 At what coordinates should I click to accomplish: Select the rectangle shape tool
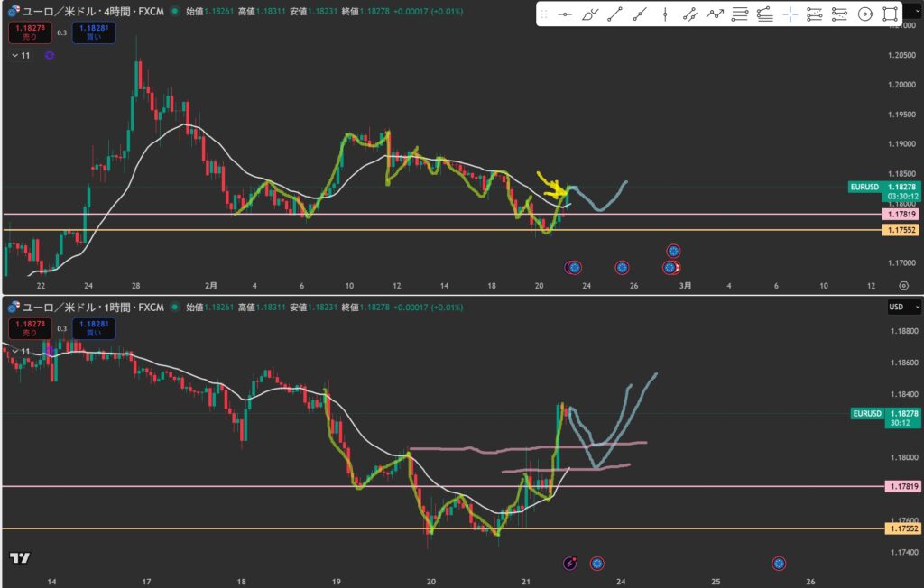[890, 14]
